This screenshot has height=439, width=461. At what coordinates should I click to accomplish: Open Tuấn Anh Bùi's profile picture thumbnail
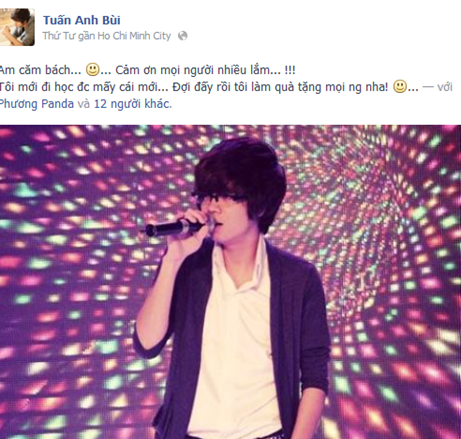click(x=17, y=27)
